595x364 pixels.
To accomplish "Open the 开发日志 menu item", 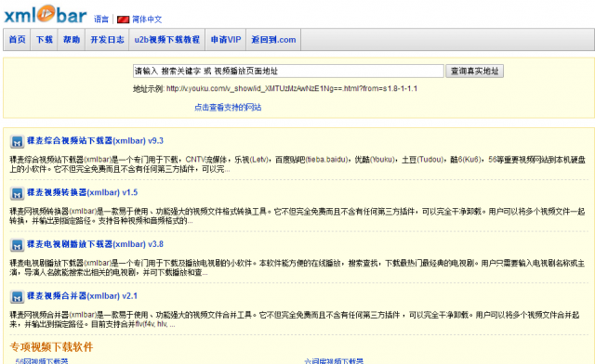I will click(107, 39).
